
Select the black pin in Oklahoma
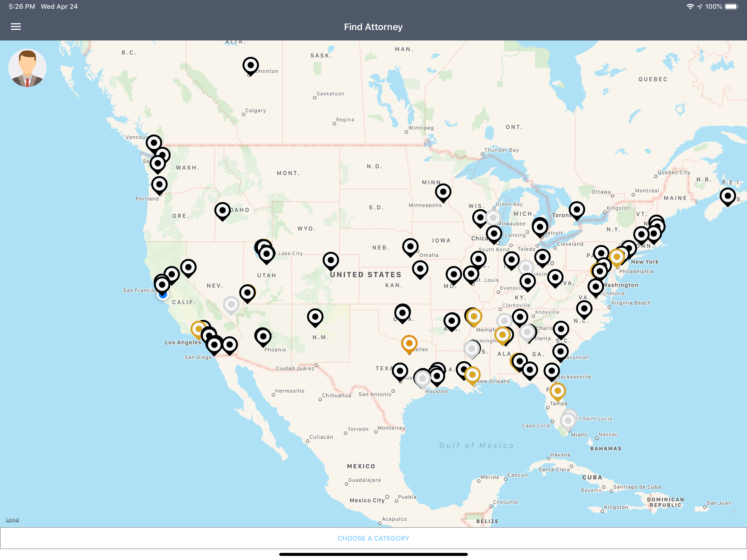coord(402,313)
